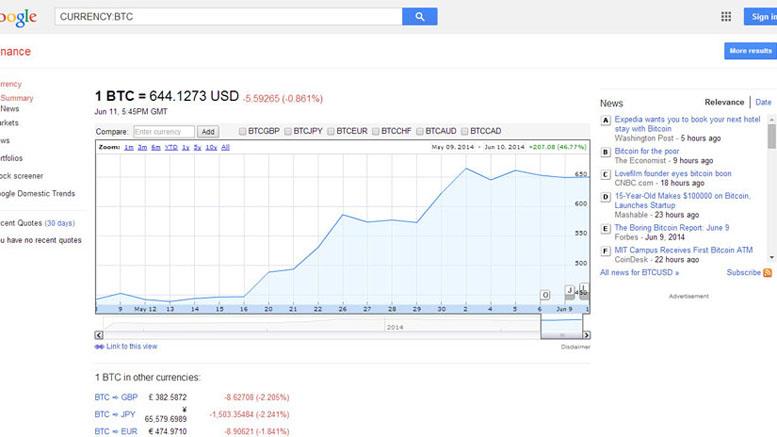The width and height of the screenshot is (777, 437).
Task: Focus the CURRENCY:BTC search box
Action: pos(228,16)
